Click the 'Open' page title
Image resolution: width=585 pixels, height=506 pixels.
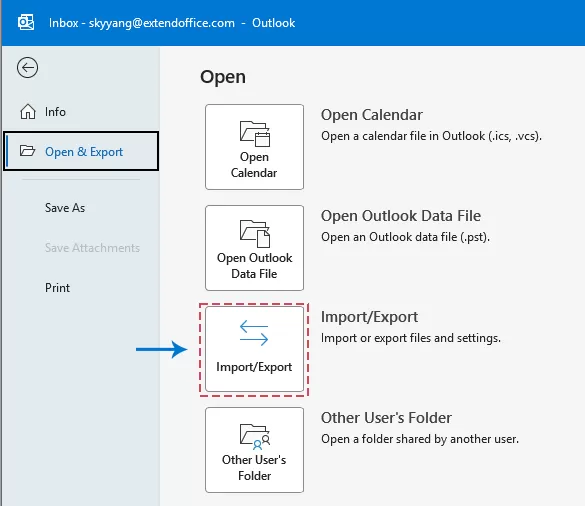[x=223, y=77]
